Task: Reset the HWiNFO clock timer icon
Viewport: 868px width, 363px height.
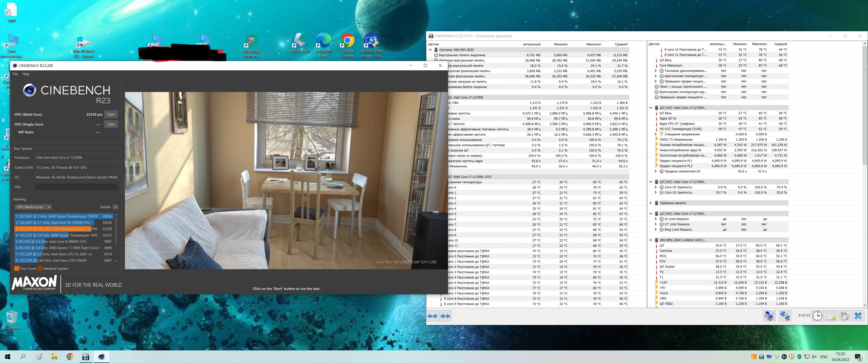Action: coord(818,316)
